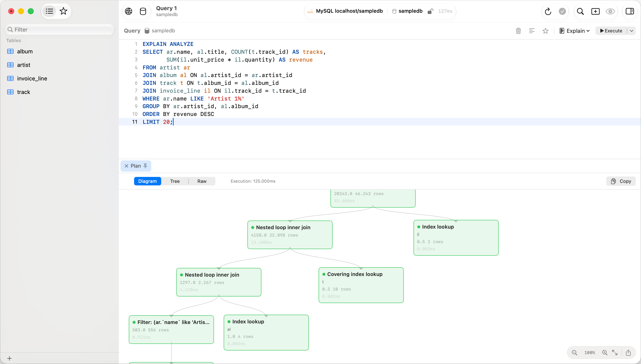
Task: Select Covering index lookup t node
Action: point(361,285)
